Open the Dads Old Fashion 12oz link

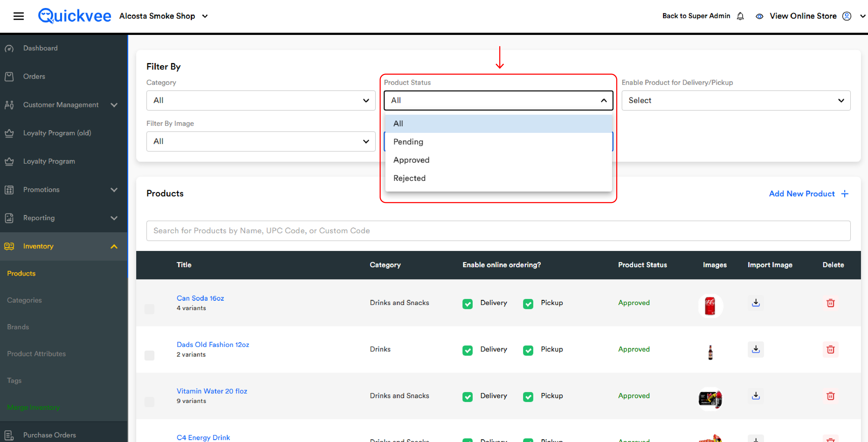[x=213, y=345]
